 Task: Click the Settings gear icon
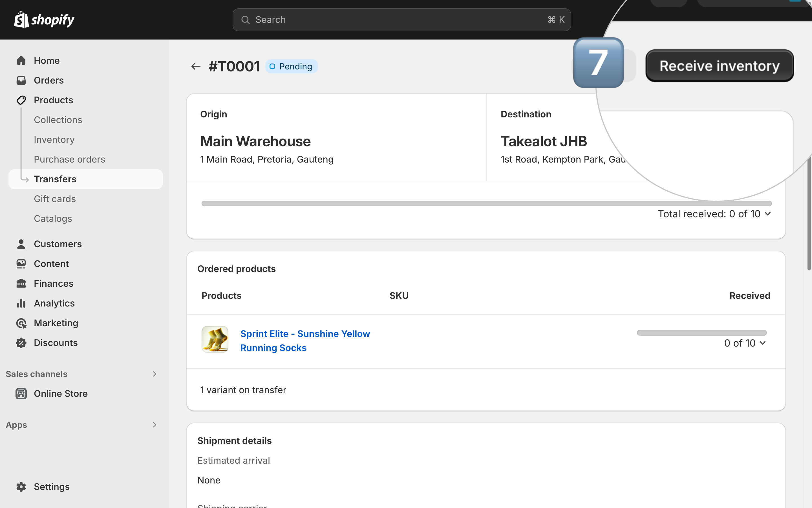(x=21, y=487)
